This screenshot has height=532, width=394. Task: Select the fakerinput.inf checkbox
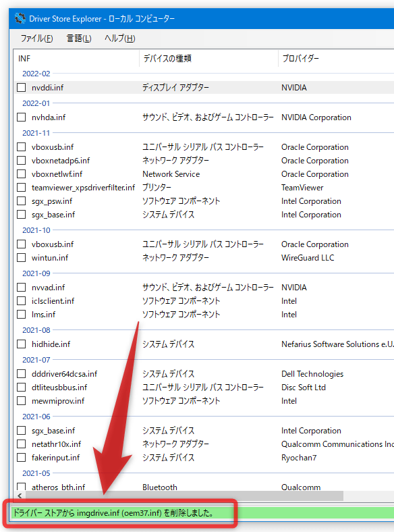click(x=22, y=458)
